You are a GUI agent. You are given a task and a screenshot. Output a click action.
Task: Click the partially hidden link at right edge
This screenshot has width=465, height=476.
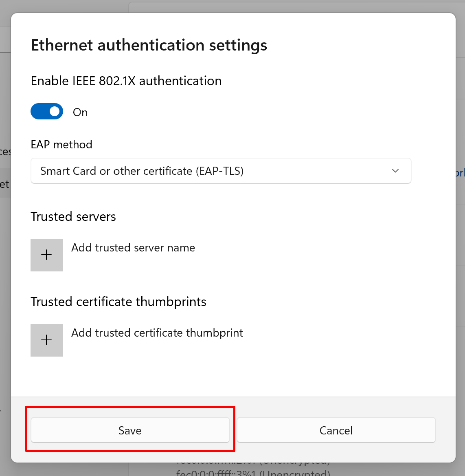pyautogui.click(x=461, y=173)
